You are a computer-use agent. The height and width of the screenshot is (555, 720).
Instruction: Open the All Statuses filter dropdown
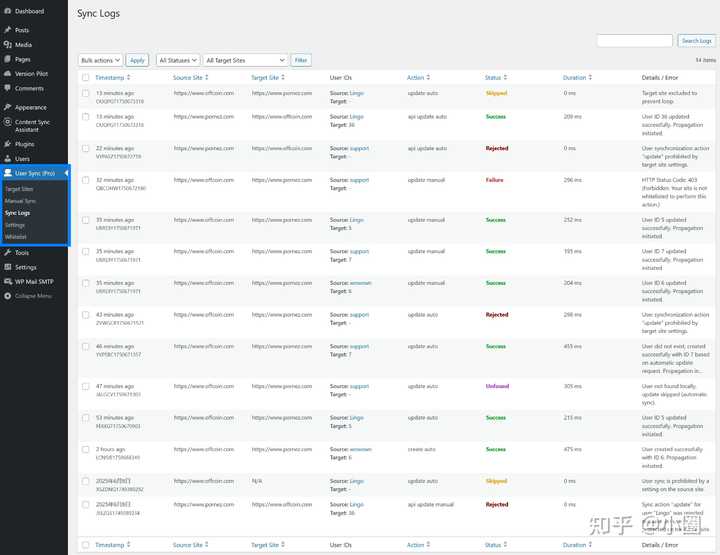pyautogui.click(x=177, y=60)
